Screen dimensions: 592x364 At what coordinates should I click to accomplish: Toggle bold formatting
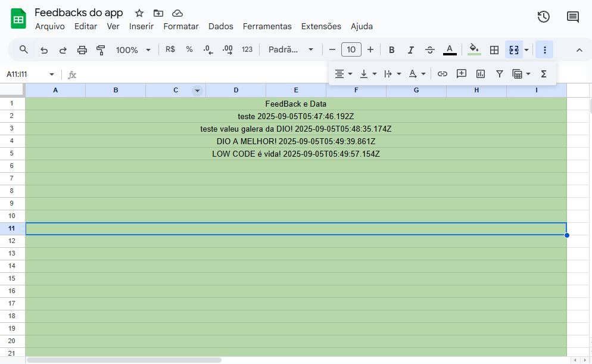(x=392, y=50)
